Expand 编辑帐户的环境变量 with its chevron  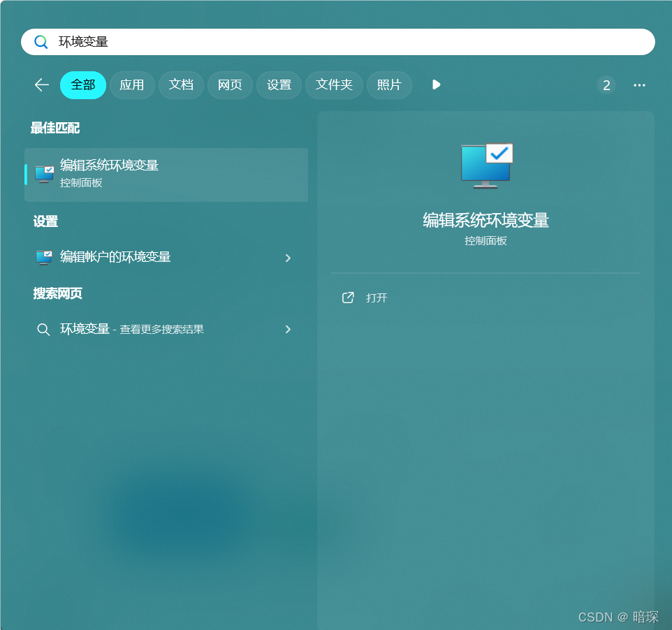click(x=288, y=258)
